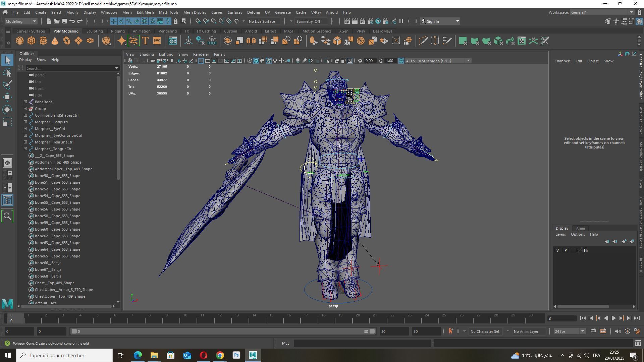The width and height of the screenshot is (644, 362).
Task: Undo with the status line arrow
Action: click(x=72, y=21)
